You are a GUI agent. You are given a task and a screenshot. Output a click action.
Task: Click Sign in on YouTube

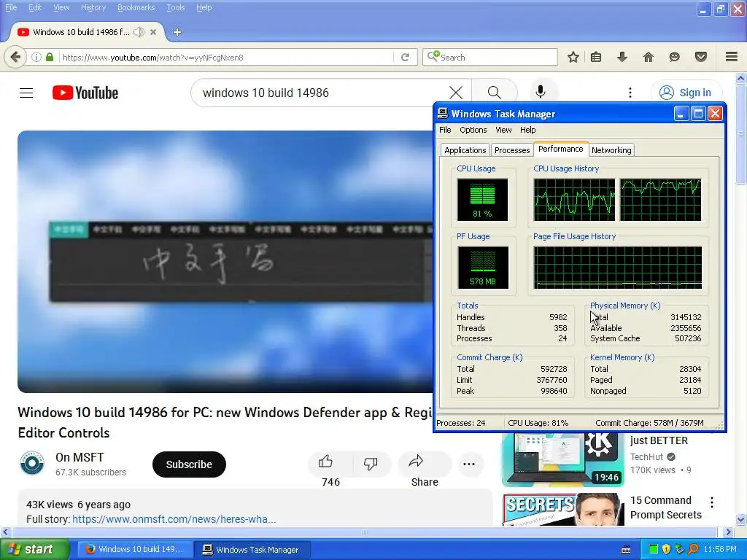pos(686,93)
